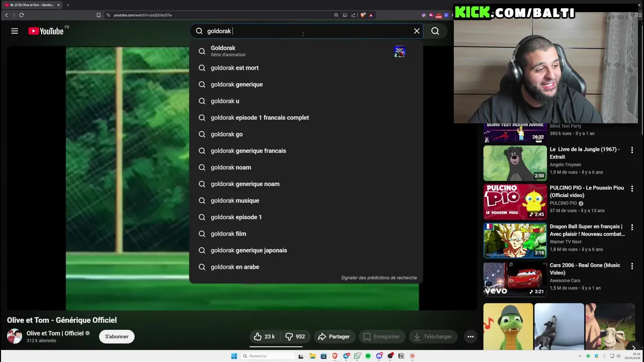Dislike the video with 952 thumbs down

pyautogui.click(x=295, y=336)
